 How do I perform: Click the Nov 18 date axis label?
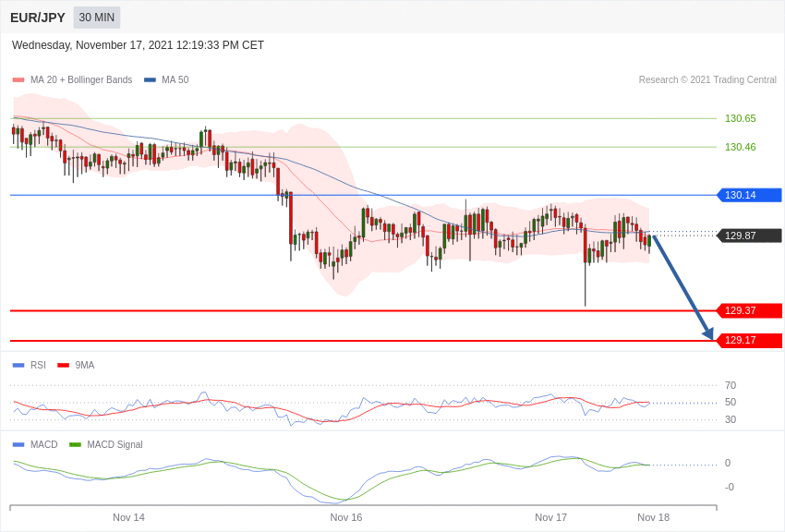(653, 517)
